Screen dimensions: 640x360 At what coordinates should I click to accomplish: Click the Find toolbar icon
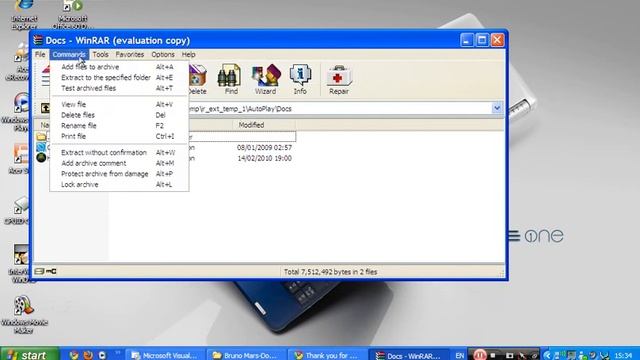coord(230,79)
